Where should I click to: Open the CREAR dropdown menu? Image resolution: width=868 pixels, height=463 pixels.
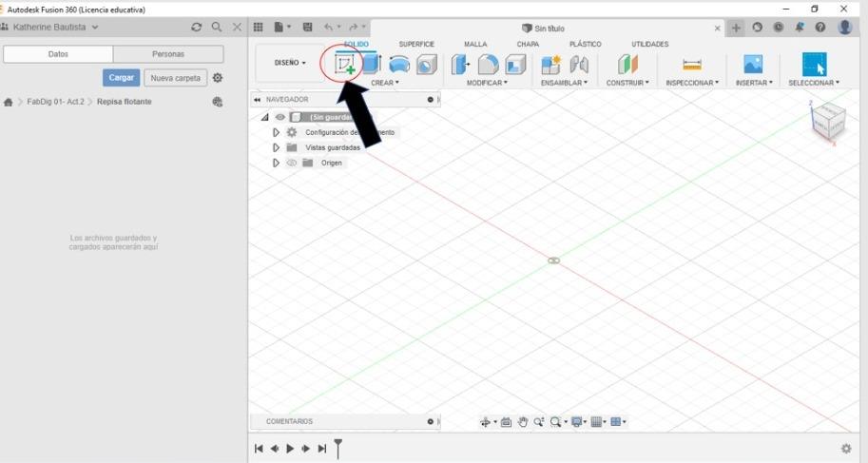[385, 83]
